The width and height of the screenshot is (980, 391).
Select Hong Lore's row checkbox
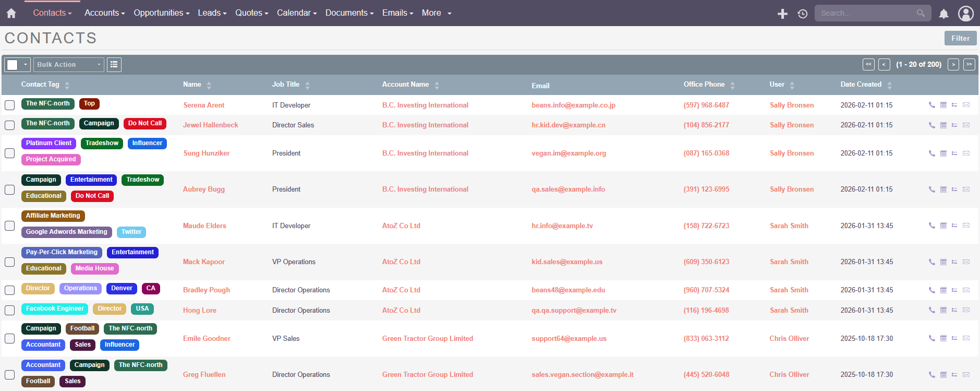click(x=9, y=311)
